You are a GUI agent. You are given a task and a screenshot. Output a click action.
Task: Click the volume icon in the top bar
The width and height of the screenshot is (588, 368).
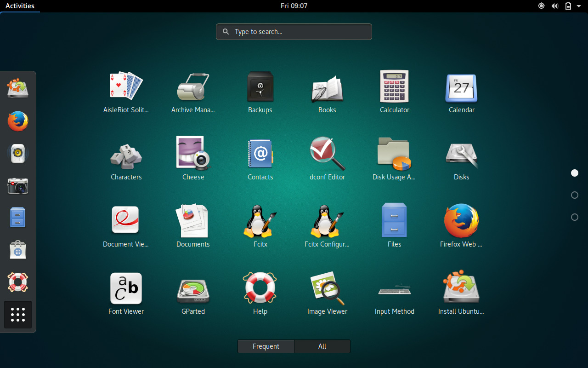click(555, 6)
